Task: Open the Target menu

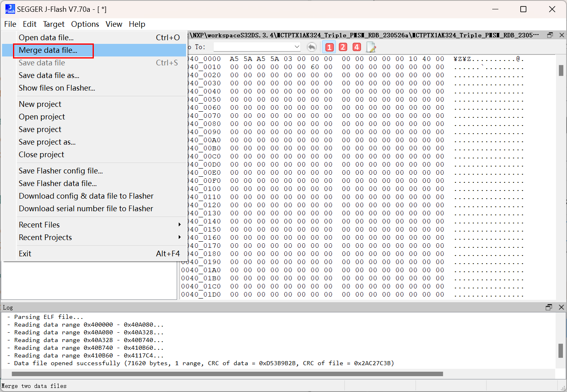Action: pyautogui.click(x=54, y=24)
